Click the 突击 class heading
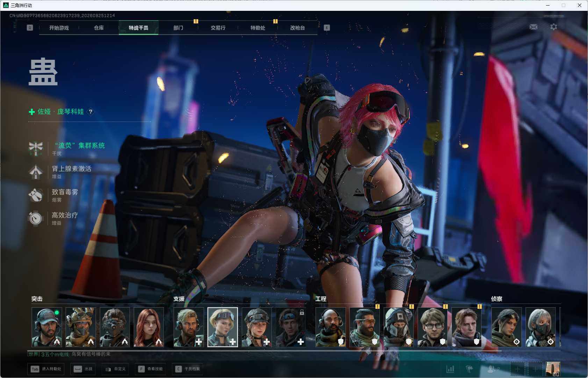The height and width of the screenshot is (378, 588). point(37,299)
